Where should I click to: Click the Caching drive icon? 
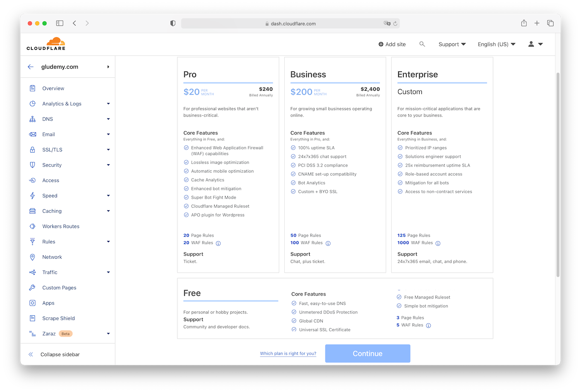tap(33, 211)
